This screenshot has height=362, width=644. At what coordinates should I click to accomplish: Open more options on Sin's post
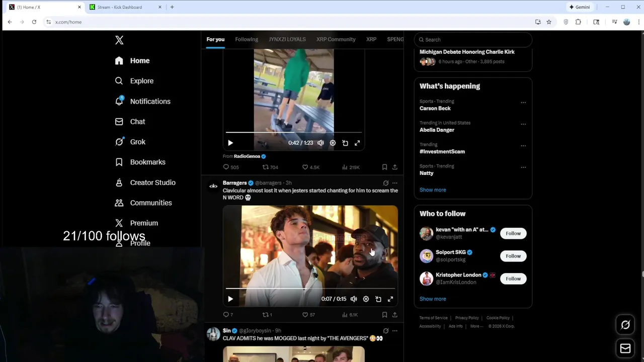coord(395,331)
